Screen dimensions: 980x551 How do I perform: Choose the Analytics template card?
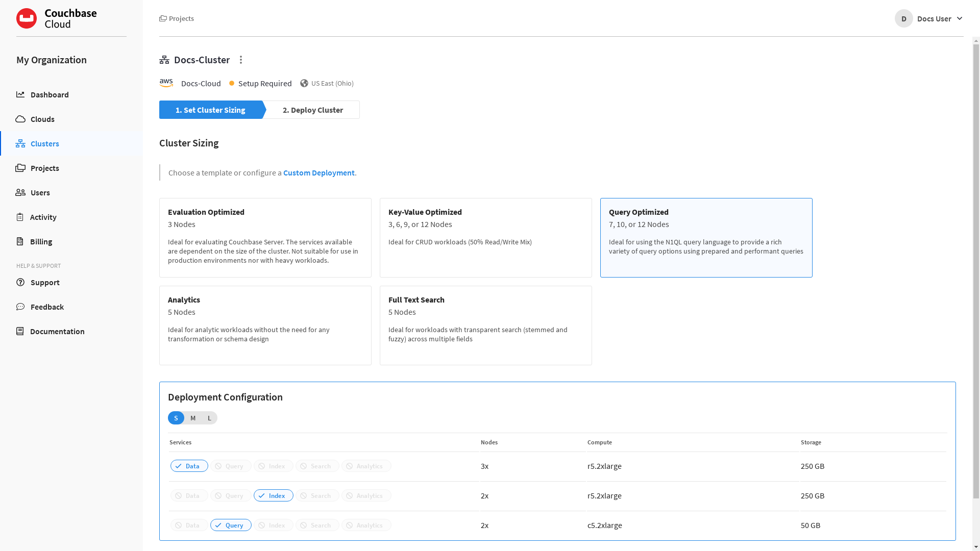point(265,325)
